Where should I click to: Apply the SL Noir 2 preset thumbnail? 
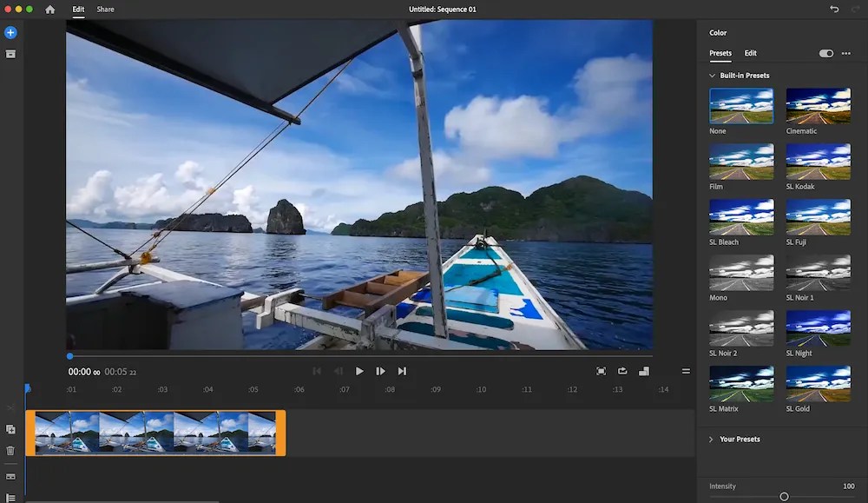point(740,326)
